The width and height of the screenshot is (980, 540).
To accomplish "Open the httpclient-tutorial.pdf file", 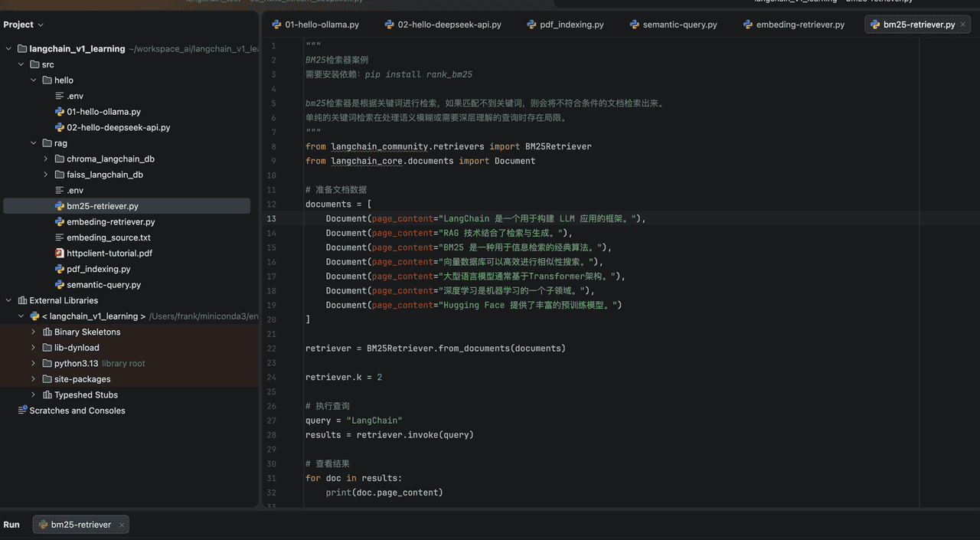I will tap(109, 254).
